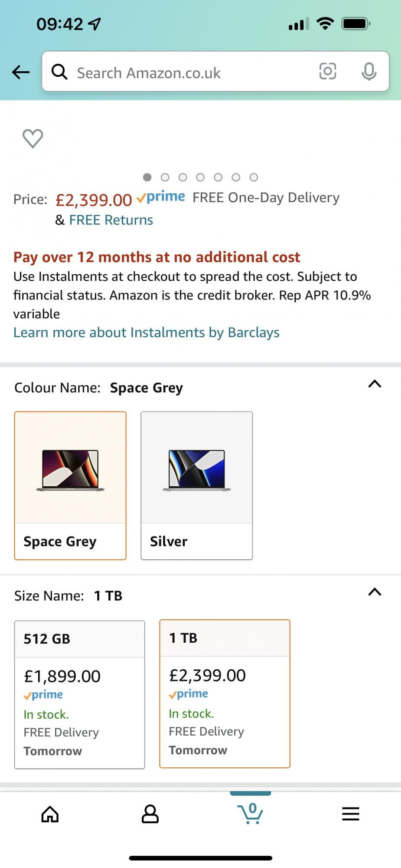
Task: Jump to the second image carousel dot
Action: pos(165,178)
